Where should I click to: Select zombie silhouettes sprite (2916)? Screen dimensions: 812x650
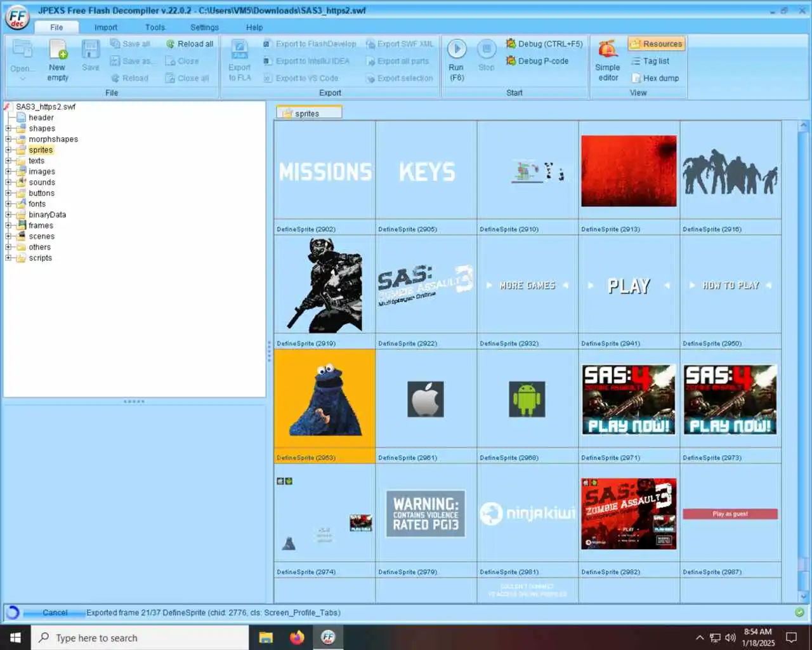click(x=730, y=171)
